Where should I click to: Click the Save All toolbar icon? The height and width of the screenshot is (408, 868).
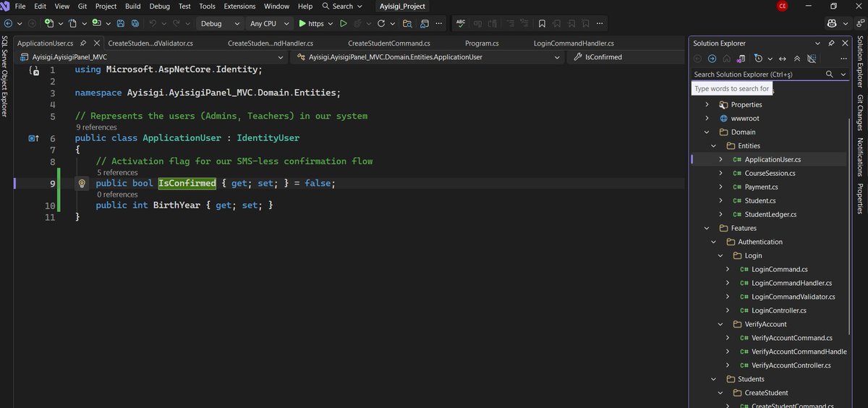click(x=135, y=23)
